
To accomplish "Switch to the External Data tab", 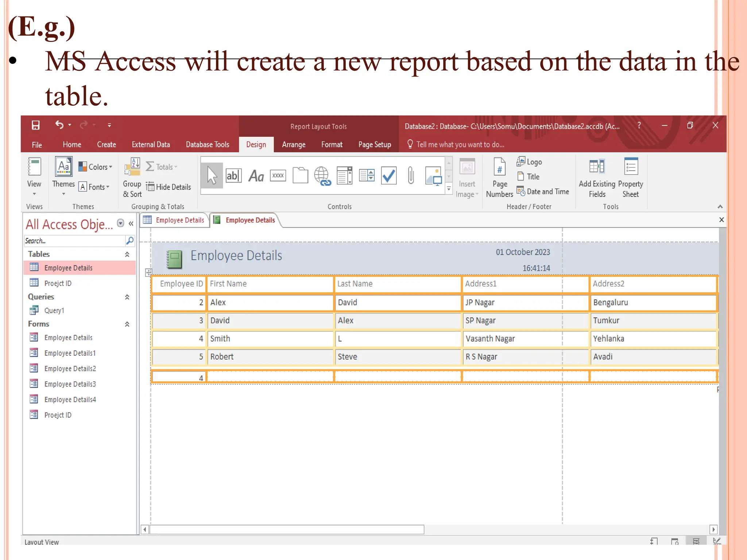I will click(x=151, y=145).
